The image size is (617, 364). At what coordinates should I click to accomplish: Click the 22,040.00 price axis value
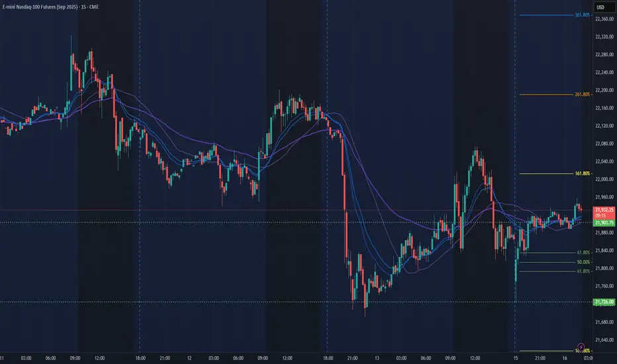604,161
